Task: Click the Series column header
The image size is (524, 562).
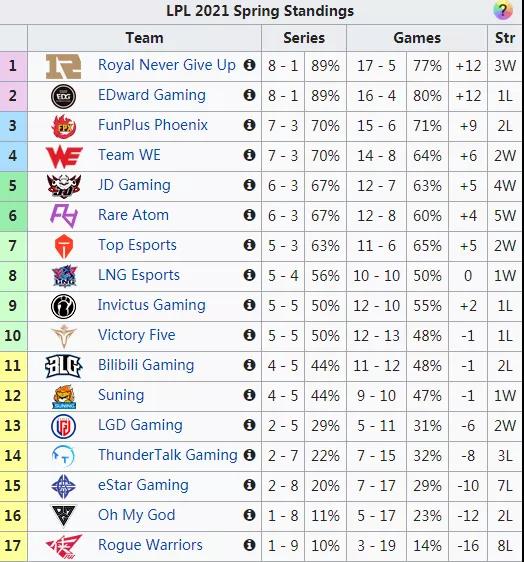Action: [304, 38]
